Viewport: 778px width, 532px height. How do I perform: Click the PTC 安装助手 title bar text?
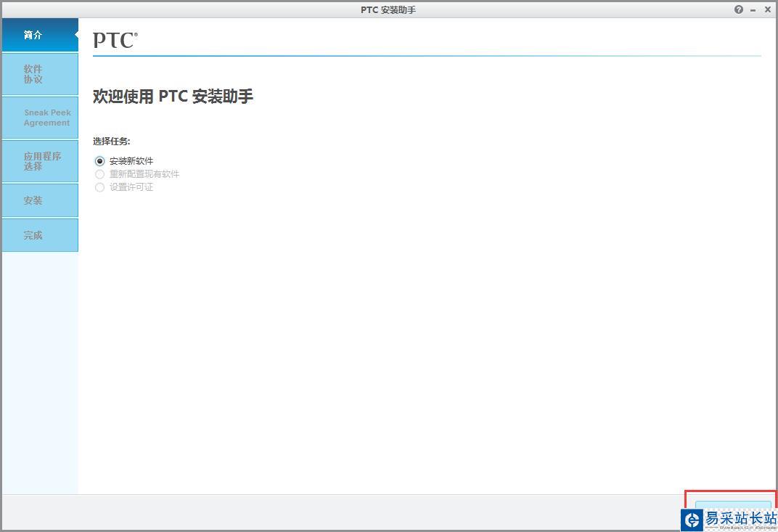click(x=388, y=10)
